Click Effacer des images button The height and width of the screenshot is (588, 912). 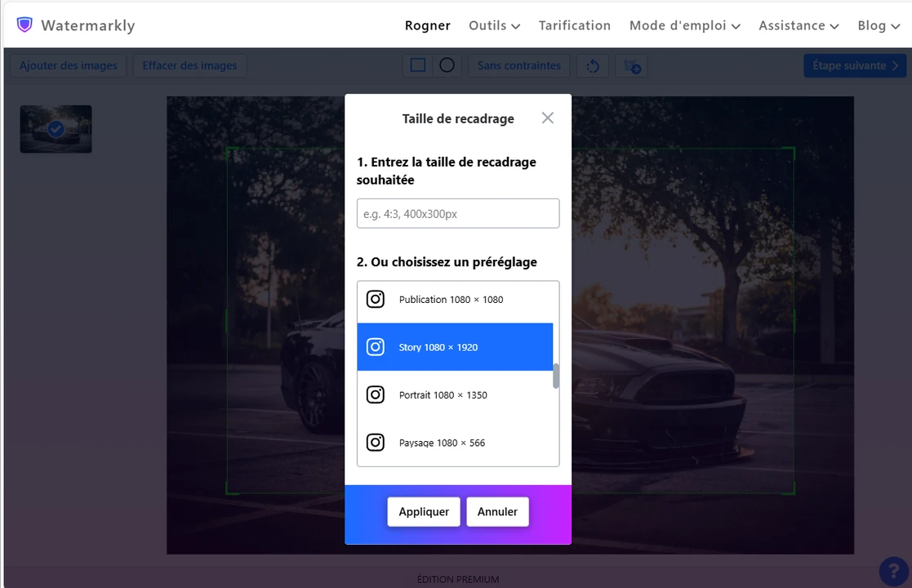(189, 65)
